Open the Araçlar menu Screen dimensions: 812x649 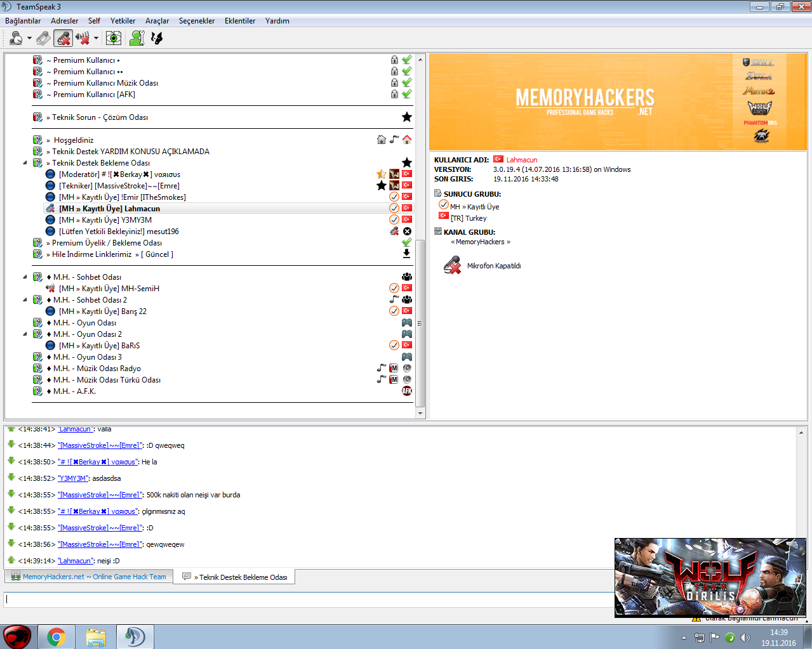[157, 21]
